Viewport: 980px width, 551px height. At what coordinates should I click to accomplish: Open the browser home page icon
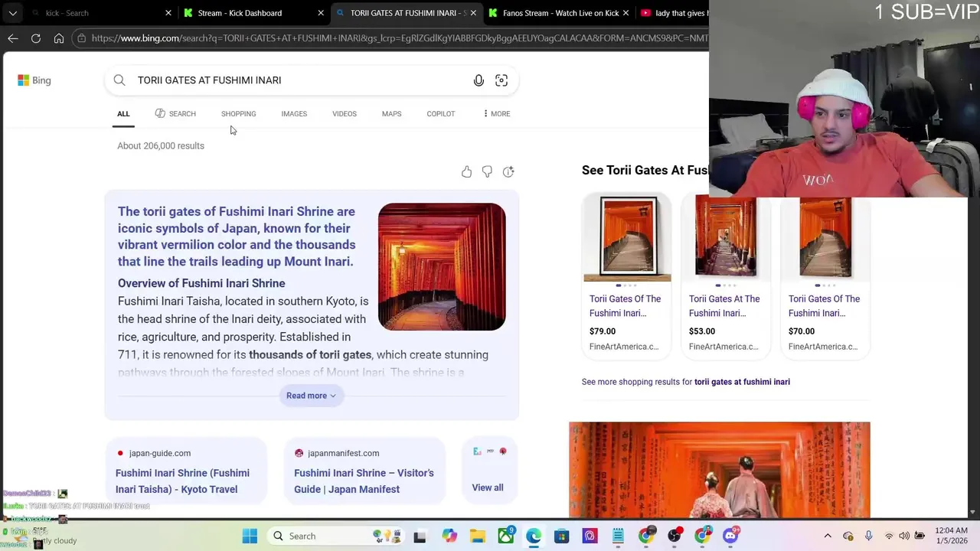(59, 38)
